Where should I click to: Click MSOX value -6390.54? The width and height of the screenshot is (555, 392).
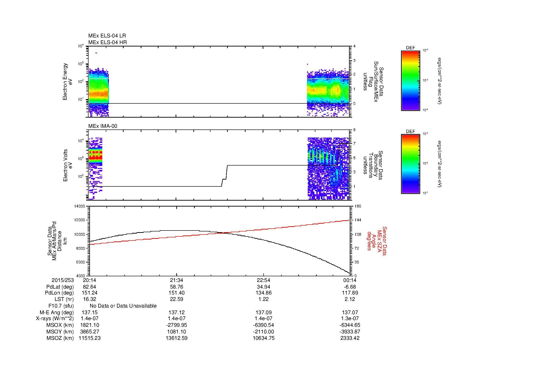click(263, 325)
